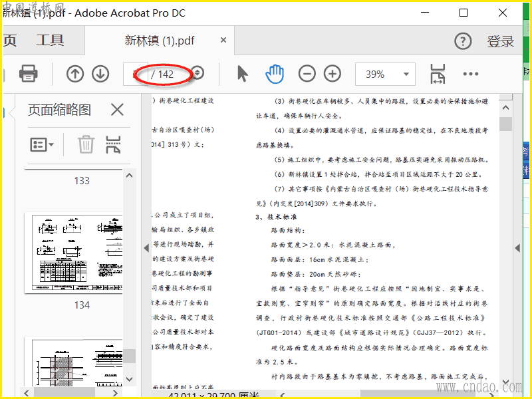Switch to the 新林镇 (1).pdf document tab
This screenshot has width=532, height=399.
(160, 41)
